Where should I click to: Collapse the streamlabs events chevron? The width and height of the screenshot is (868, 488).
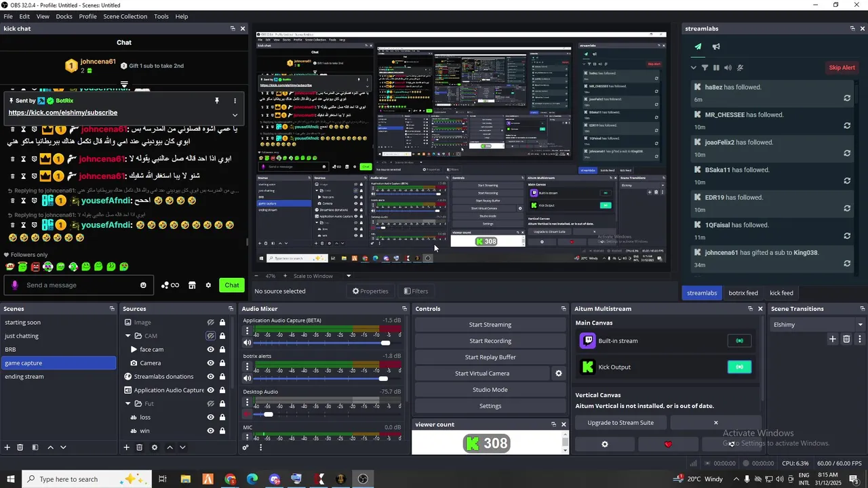coord(693,68)
